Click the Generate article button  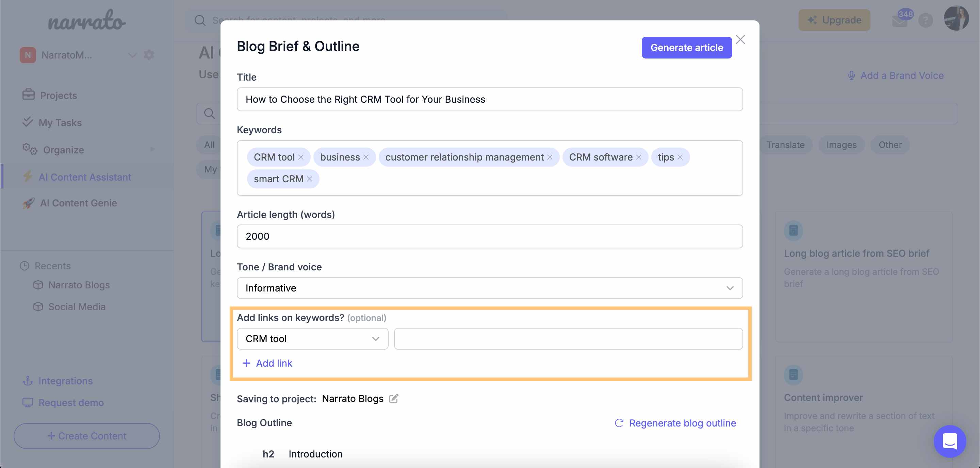[x=686, y=48]
